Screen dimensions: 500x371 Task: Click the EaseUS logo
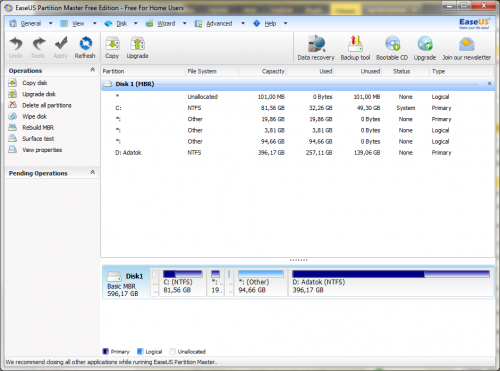pyautogui.click(x=474, y=23)
